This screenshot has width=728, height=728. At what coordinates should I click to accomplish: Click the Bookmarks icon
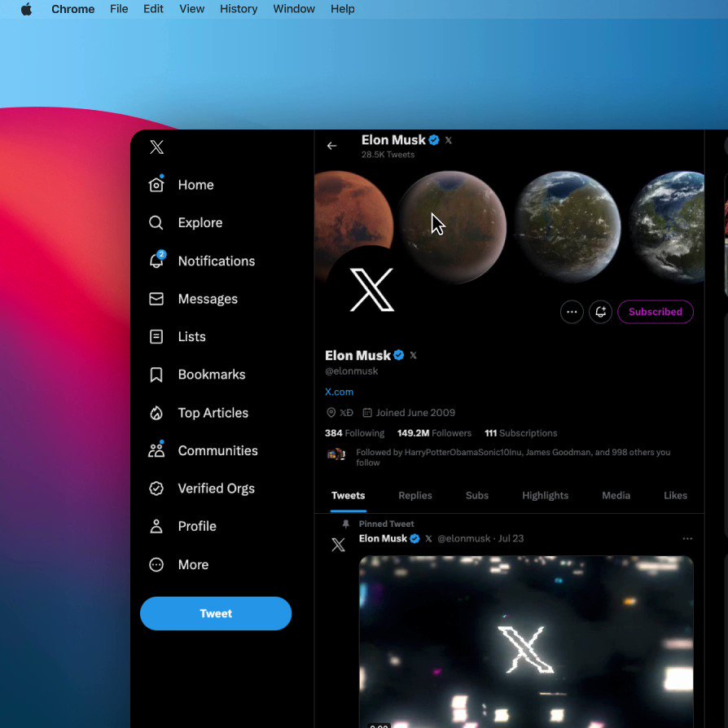pyautogui.click(x=156, y=375)
